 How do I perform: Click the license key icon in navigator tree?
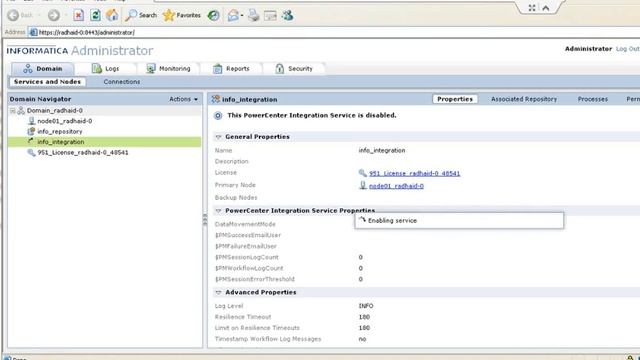31,153
